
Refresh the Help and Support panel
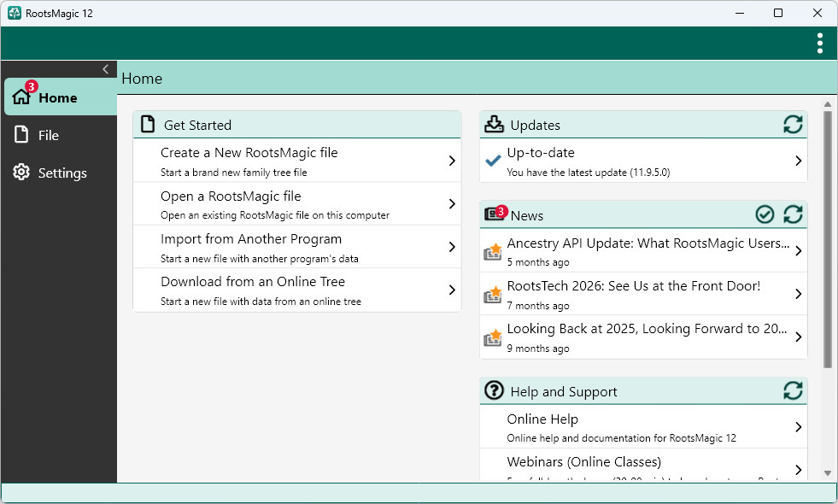[x=793, y=390]
